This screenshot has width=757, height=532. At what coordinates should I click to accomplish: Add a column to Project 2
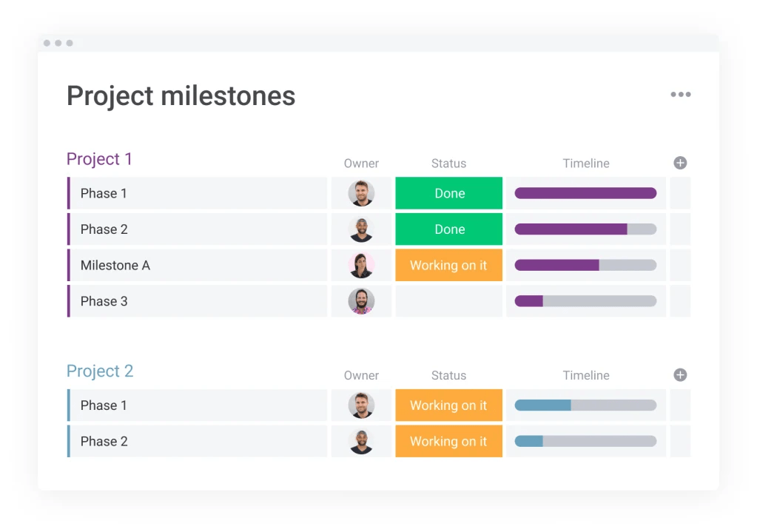680,375
